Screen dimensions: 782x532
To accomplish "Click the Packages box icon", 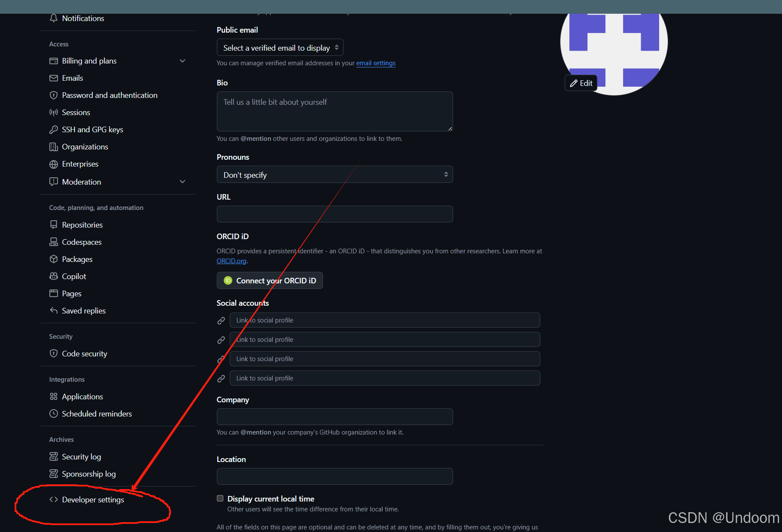I will (x=53, y=259).
